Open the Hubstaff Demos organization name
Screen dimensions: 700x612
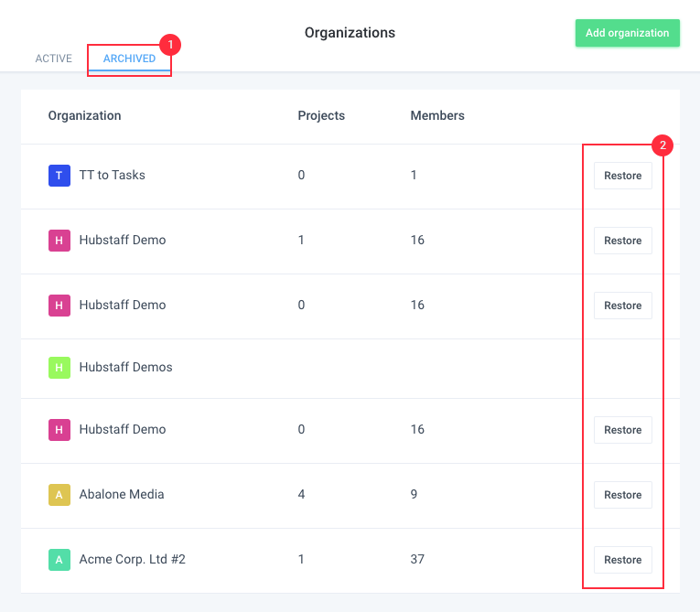click(x=125, y=367)
